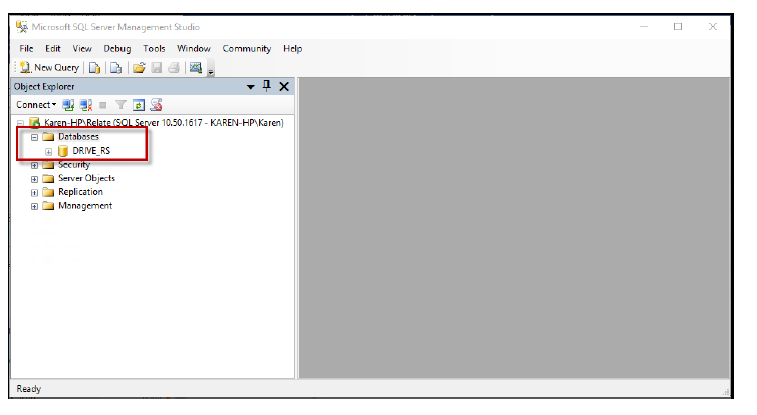Expand the Management folder

[x=34, y=207]
